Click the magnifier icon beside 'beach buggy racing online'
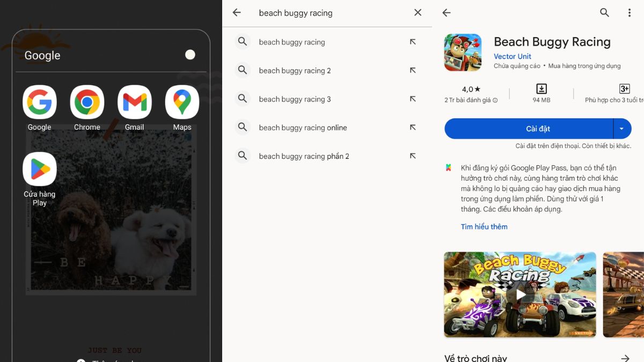 [x=243, y=128]
